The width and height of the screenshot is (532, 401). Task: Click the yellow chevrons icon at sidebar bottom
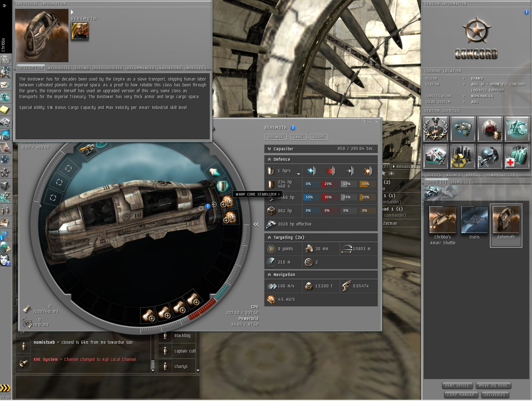(x=5, y=388)
